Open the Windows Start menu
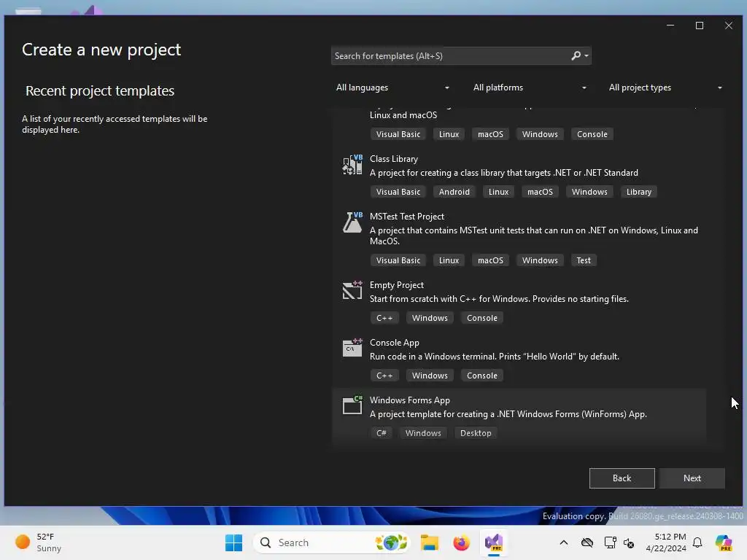This screenshot has height=560, width=747. [x=233, y=542]
